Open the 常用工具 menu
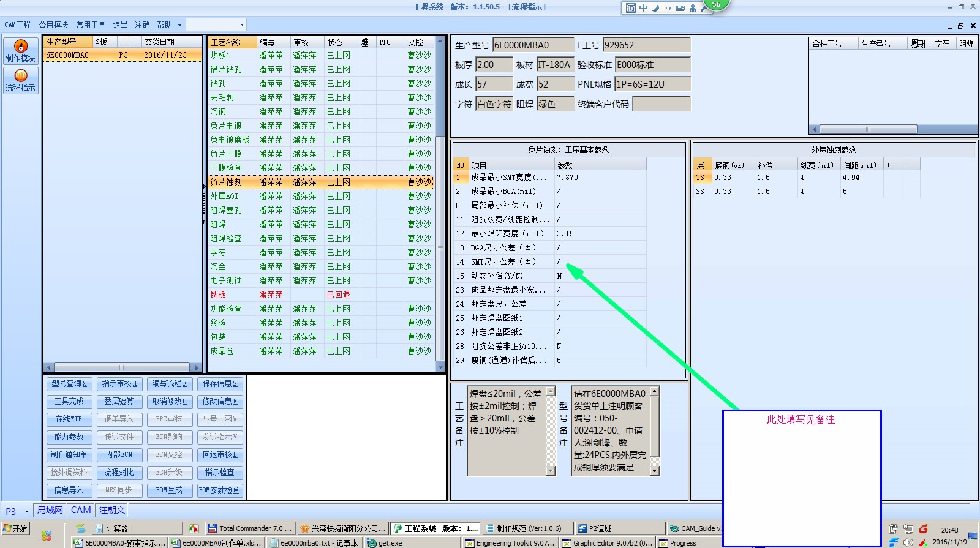 tap(91, 24)
